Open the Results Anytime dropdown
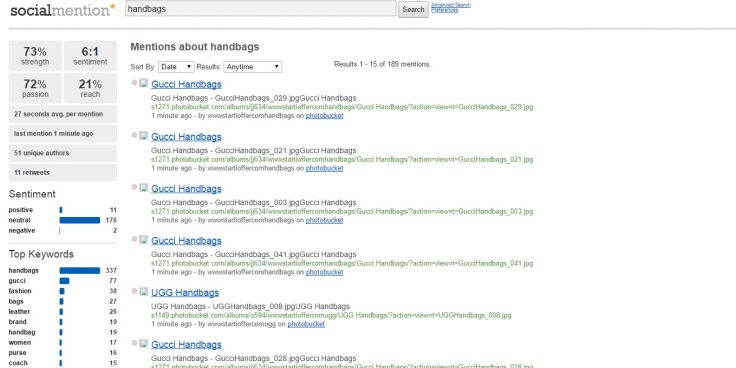The image size is (736, 368). pos(253,67)
